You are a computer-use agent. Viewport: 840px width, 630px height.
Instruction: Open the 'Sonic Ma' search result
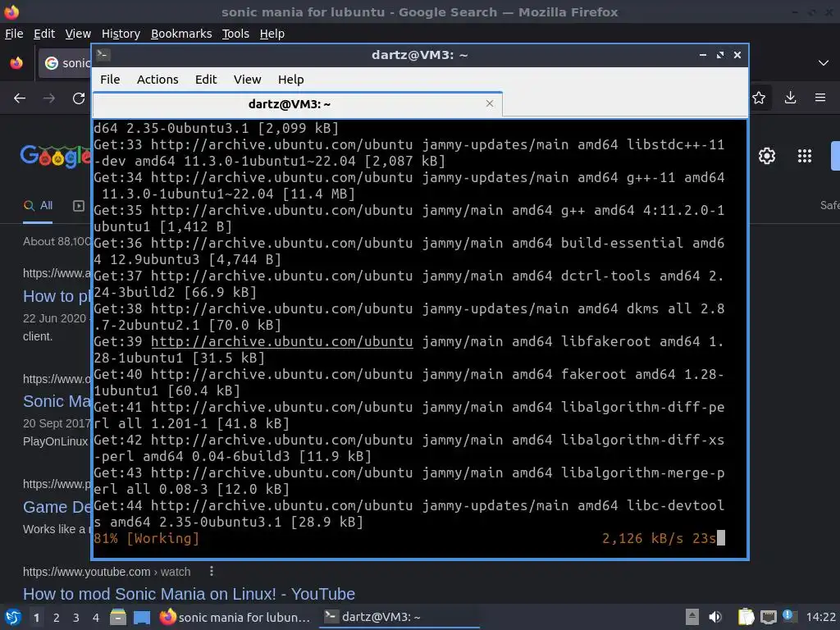coord(57,401)
